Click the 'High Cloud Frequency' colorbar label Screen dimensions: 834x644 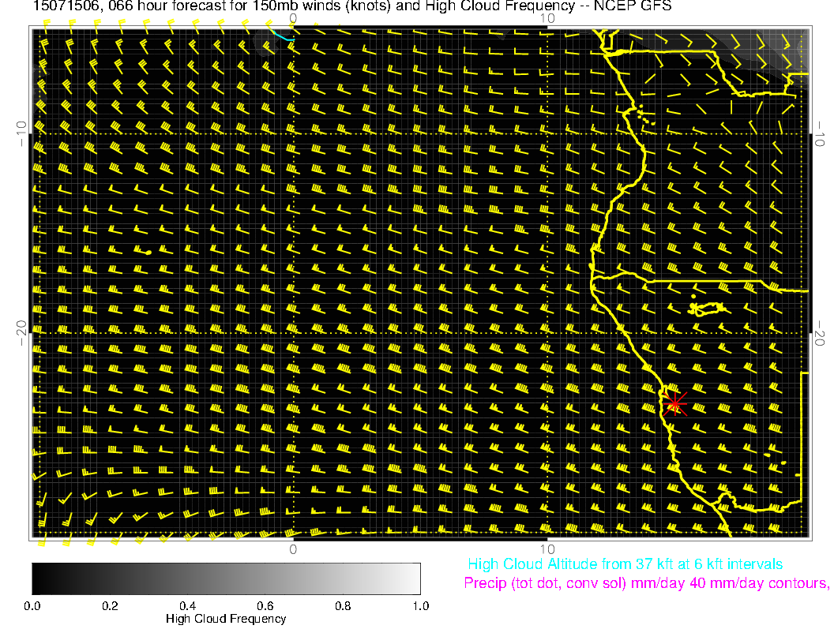[x=226, y=619]
